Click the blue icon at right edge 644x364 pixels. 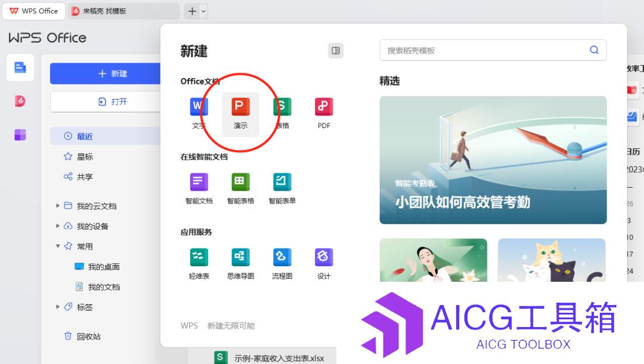(x=632, y=117)
